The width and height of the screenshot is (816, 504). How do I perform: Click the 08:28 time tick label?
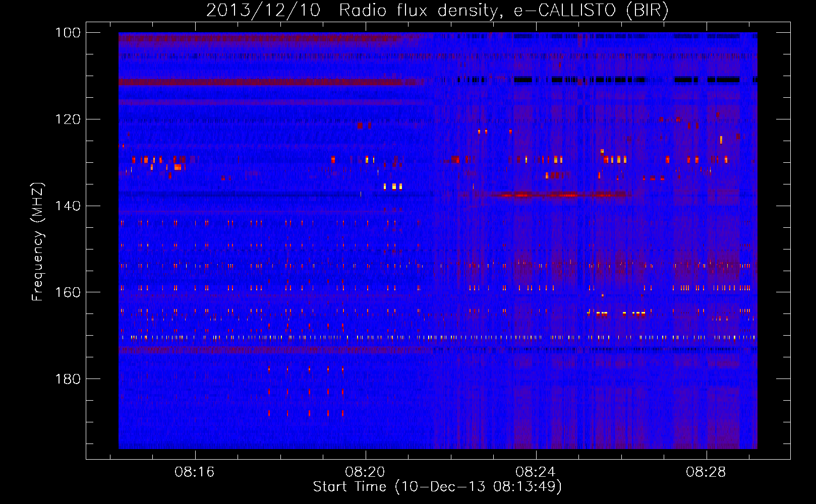[x=706, y=472]
